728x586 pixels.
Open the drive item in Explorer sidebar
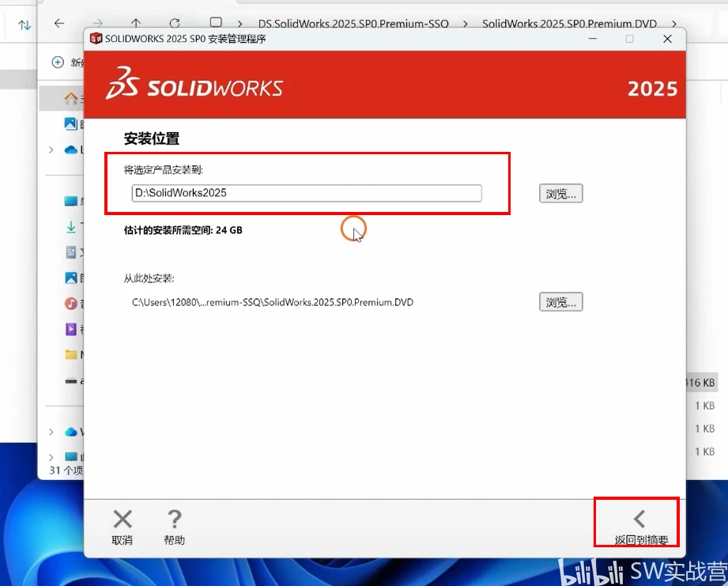click(71, 380)
